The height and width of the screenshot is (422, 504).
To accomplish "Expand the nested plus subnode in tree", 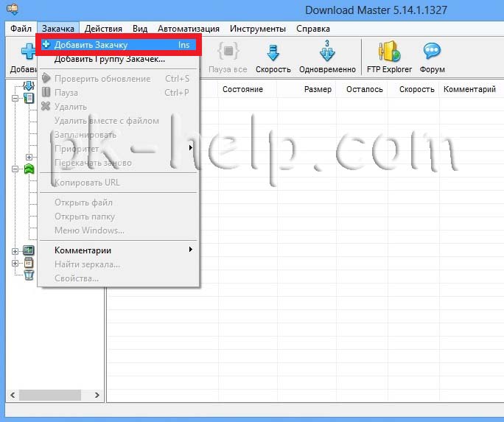I will (x=29, y=157).
